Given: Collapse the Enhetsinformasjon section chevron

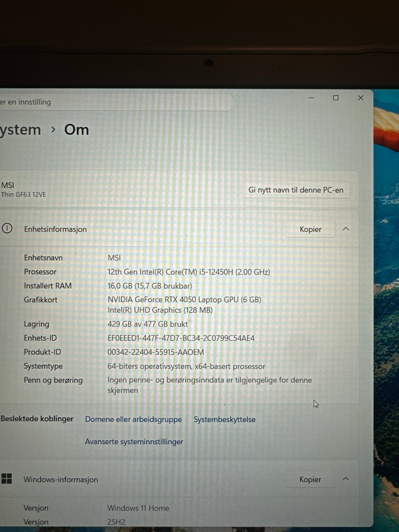Looking at the screenshot, I should (x=346, y=229).
